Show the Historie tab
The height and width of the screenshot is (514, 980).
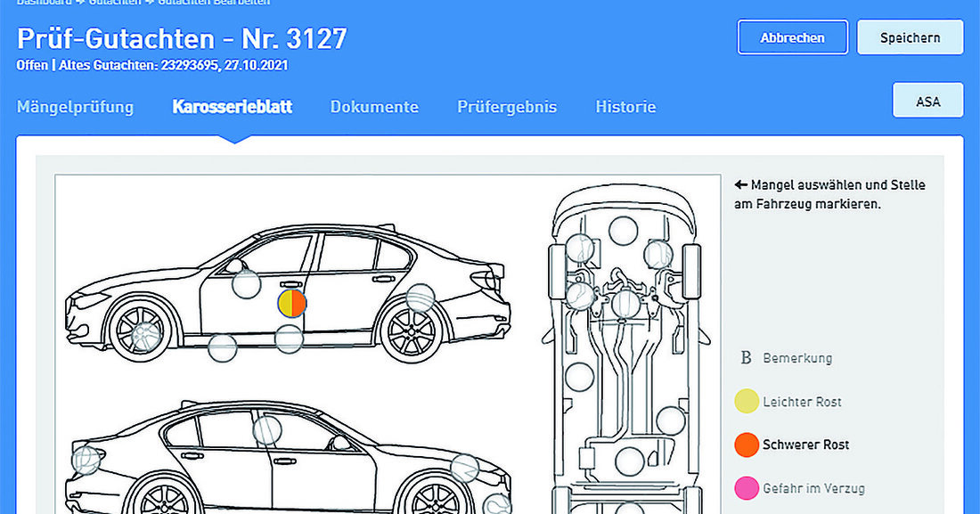pos(625,107)
